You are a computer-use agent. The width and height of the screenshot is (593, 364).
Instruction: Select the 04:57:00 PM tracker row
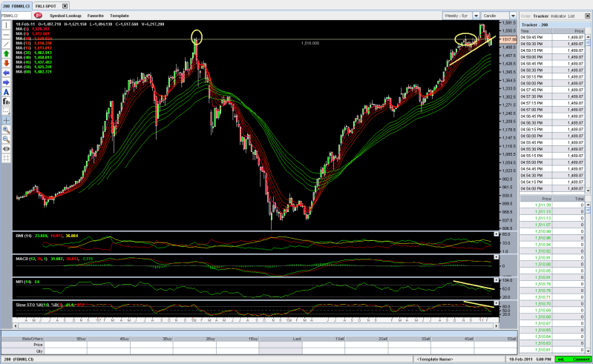click(x=552, y=110)
